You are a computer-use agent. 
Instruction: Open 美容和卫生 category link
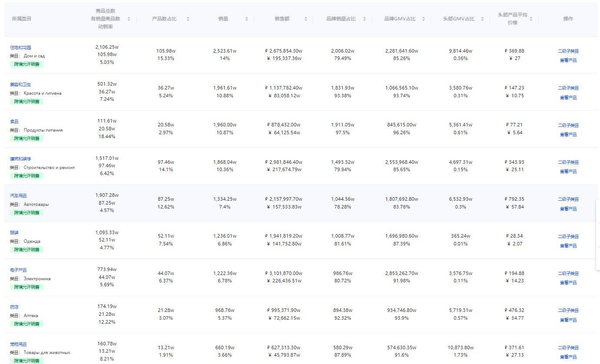20,85
